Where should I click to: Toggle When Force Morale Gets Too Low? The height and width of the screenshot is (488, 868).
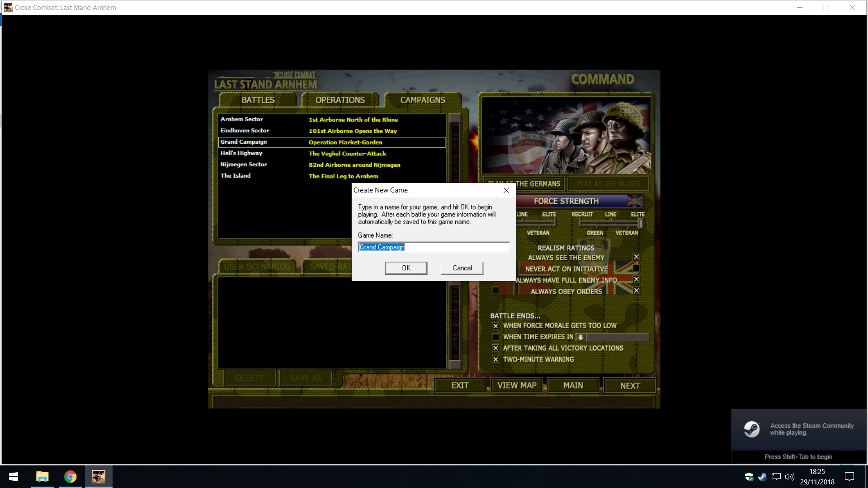tap(495, 326)
